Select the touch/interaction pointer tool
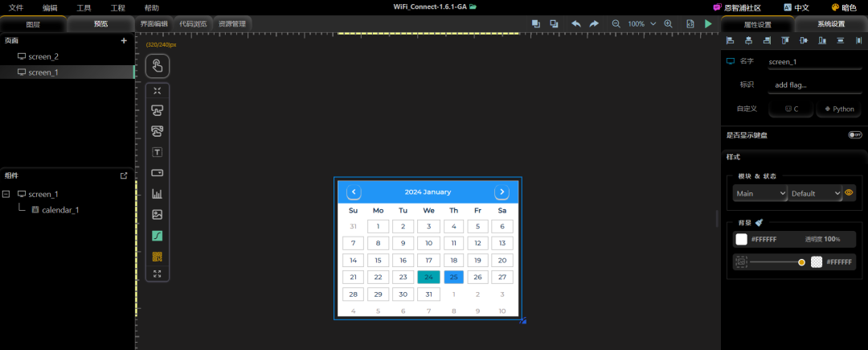Image resolution: width=868 pixels, height=350 pixels. pyautogui.click(x=158, y=66)
